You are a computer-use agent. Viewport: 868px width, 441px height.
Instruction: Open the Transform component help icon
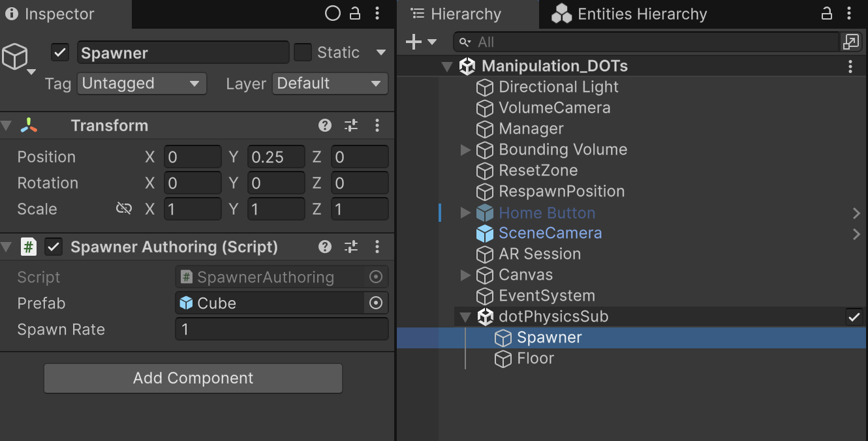(325, 126)
